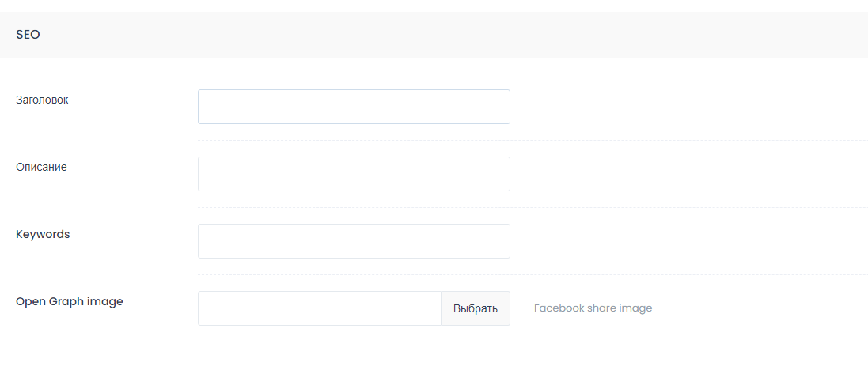Click the SEO section heading
Image resolution: width=868 pixels, height=374 pixels.
28,34
